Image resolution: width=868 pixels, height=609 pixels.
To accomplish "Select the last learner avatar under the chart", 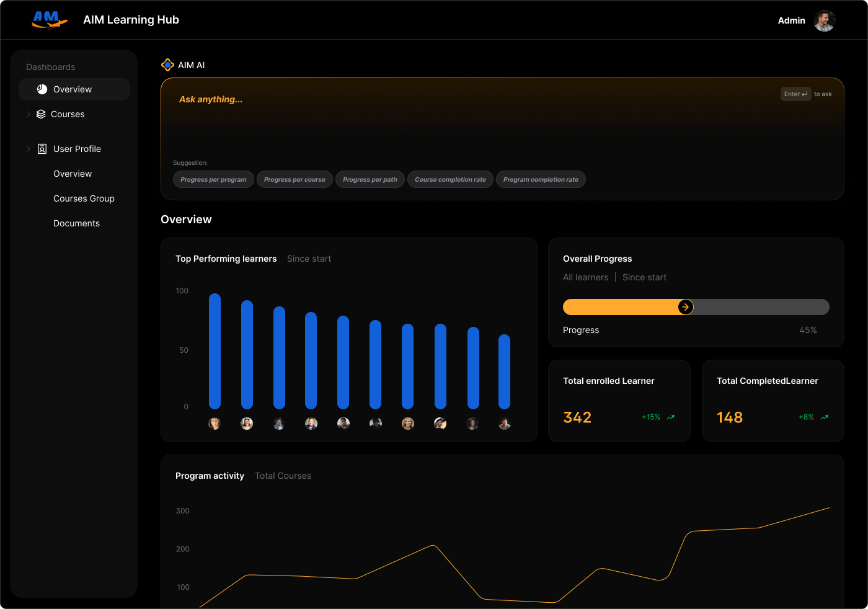I will coord(505,424).
